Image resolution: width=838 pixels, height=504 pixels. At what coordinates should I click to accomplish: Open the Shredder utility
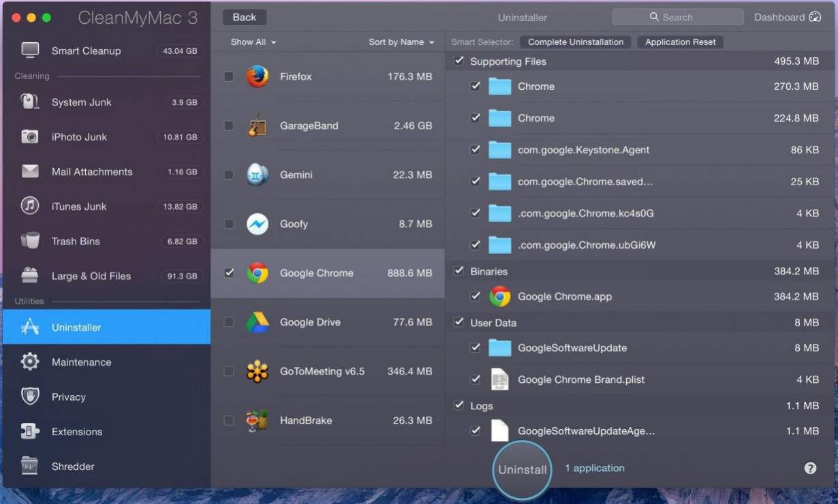pyautogui.click(x=73, y=467)
